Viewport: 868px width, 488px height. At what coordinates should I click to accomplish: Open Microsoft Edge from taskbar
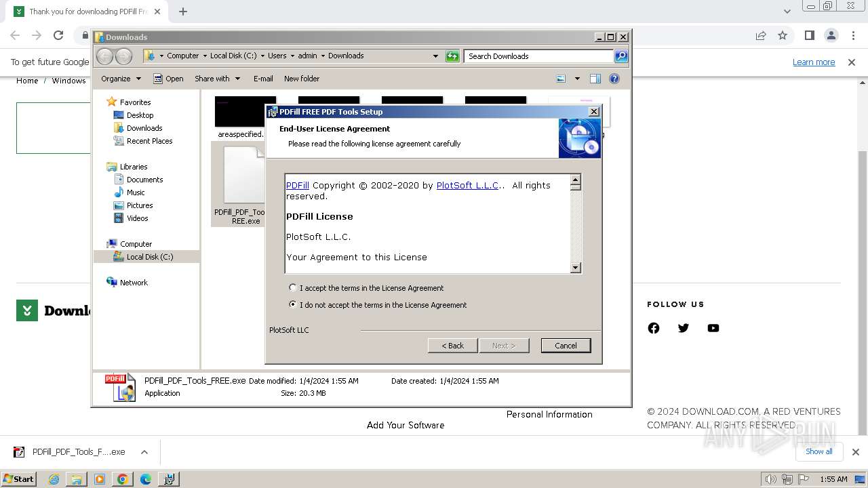[146, 479]
